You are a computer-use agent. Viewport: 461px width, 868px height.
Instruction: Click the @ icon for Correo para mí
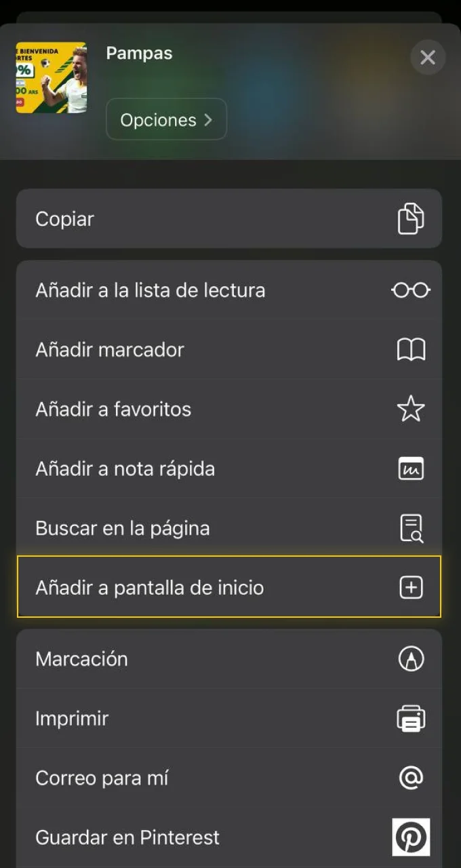(x=411, y=777)
